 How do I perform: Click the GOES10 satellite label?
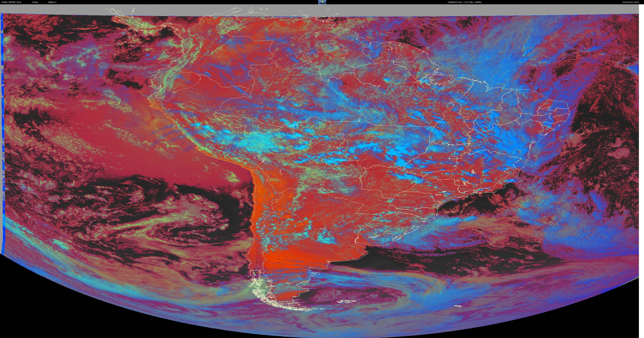pyautogui.click(x=52, y=2)
